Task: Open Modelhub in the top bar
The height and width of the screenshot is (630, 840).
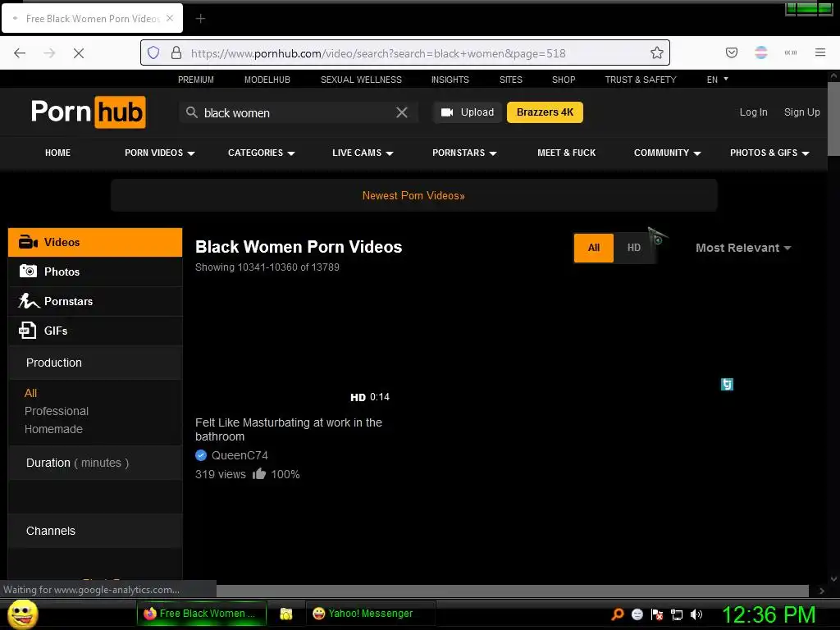Action: click(x=267, y=80)
